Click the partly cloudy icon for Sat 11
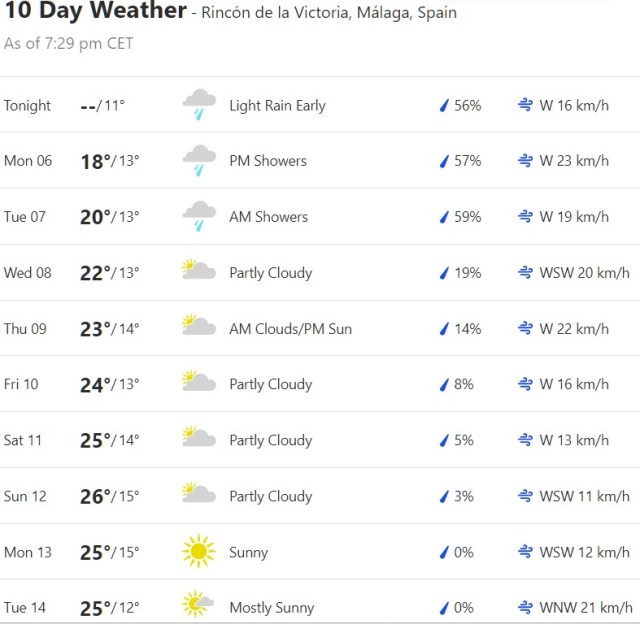Screen dimensions: 640x624 pos(198,438)
